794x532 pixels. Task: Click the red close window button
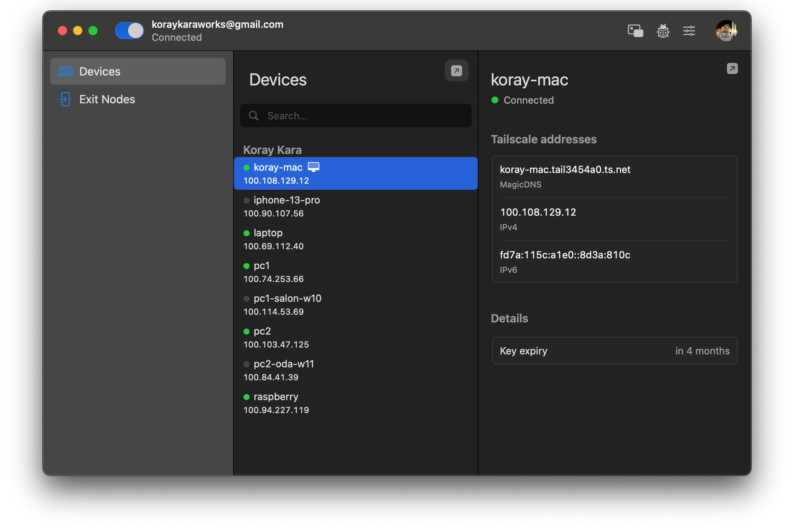pos(63,31)
